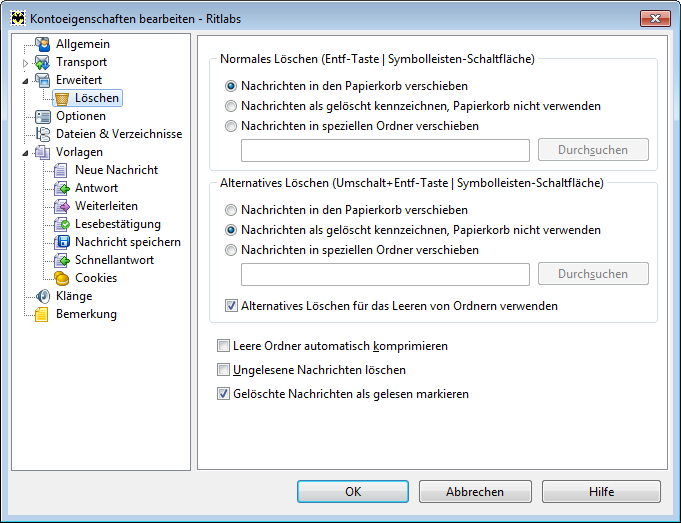The height and width of the screenshot is (523, 681).
Task: Click the Neue Nachricht page icon
Action: [x=62, y=170]
